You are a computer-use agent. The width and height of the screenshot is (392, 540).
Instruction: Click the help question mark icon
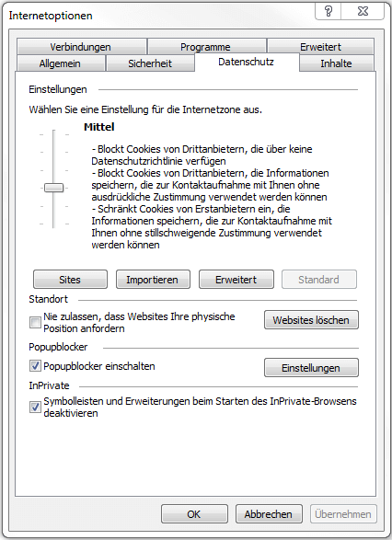(x=329, y=11)
